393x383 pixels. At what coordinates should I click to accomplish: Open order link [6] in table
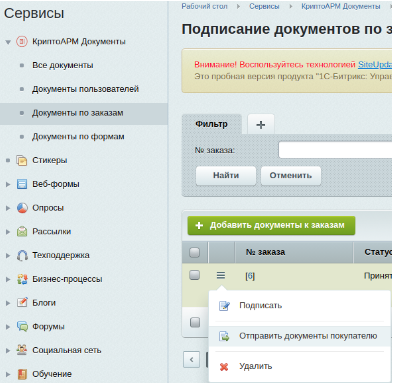[250, 276]
